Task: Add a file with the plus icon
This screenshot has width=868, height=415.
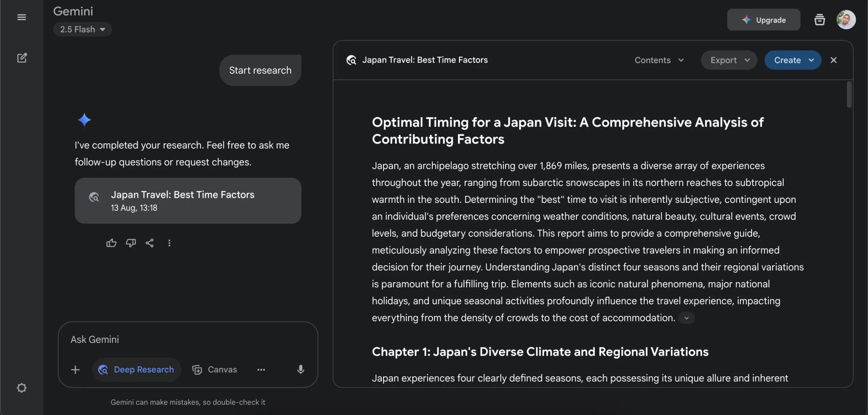Action: click(x=75, y=370)
